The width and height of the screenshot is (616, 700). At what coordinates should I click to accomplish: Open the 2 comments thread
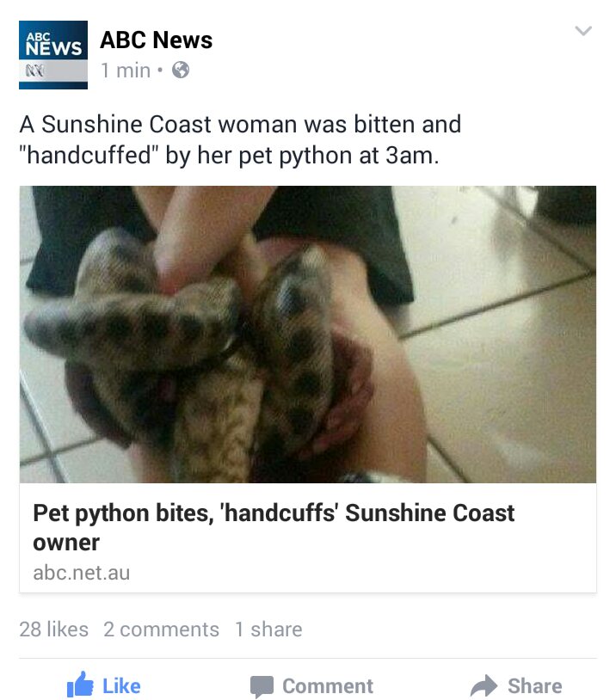coord(161,629)
